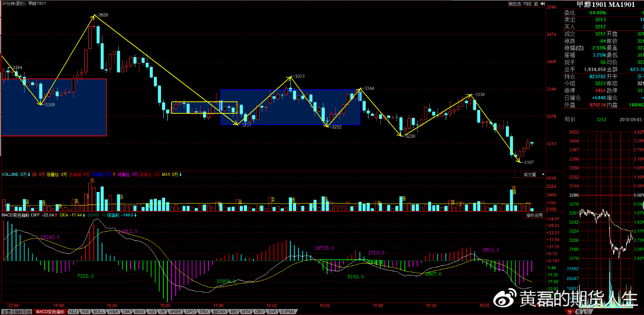Click the 持仓 823702 value

click(597, 76)
